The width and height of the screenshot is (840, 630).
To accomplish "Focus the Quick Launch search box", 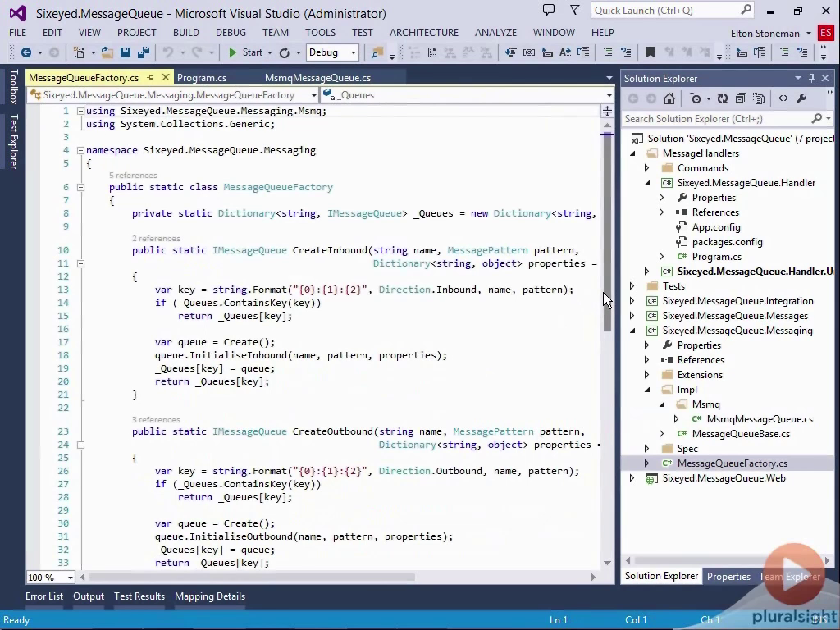I will click(673, 10).
